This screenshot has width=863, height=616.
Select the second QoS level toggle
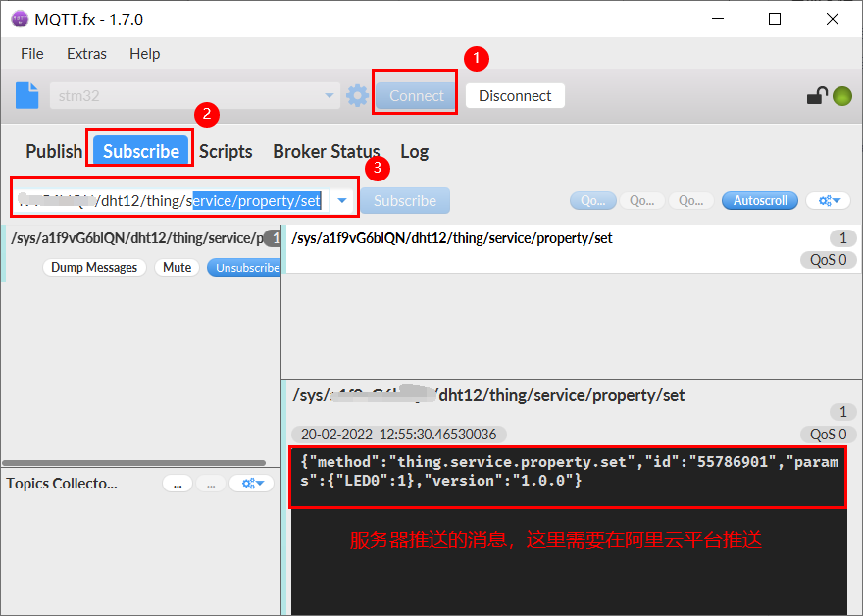[642, 201]
